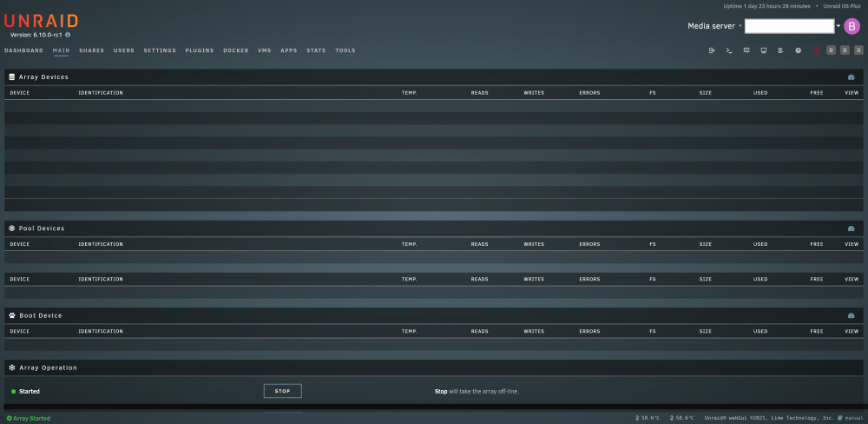Click the Unraid OS Plus label

[x=842, y=6]
